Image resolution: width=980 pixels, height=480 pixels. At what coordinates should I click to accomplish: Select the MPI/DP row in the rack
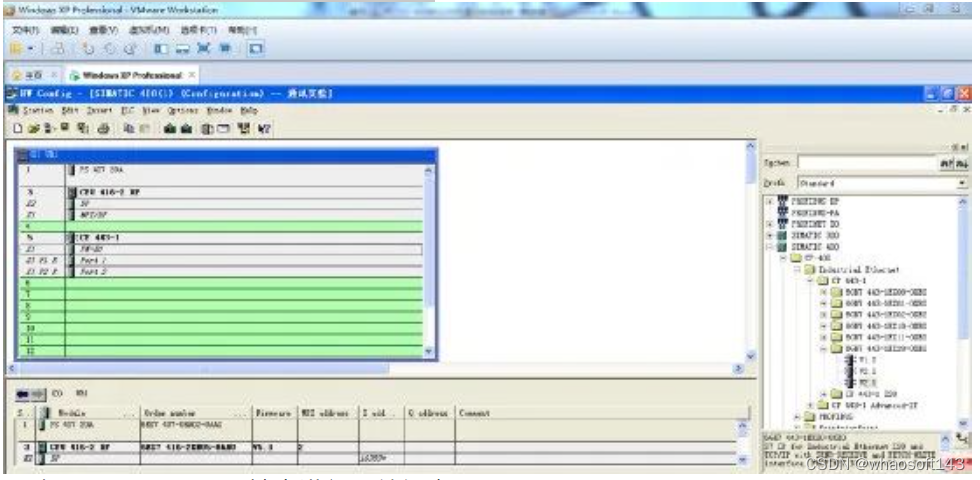pyautogui.click(x=219, y=215)
